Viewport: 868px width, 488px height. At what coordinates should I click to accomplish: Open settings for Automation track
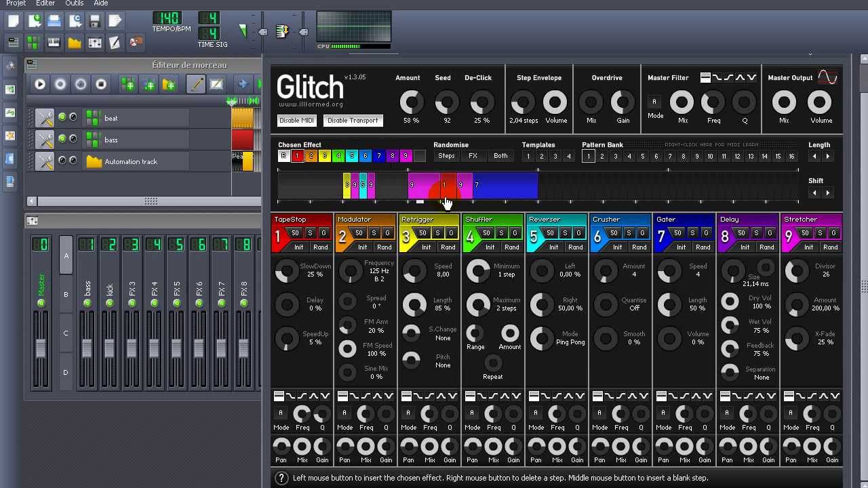[x=45, y=161]
